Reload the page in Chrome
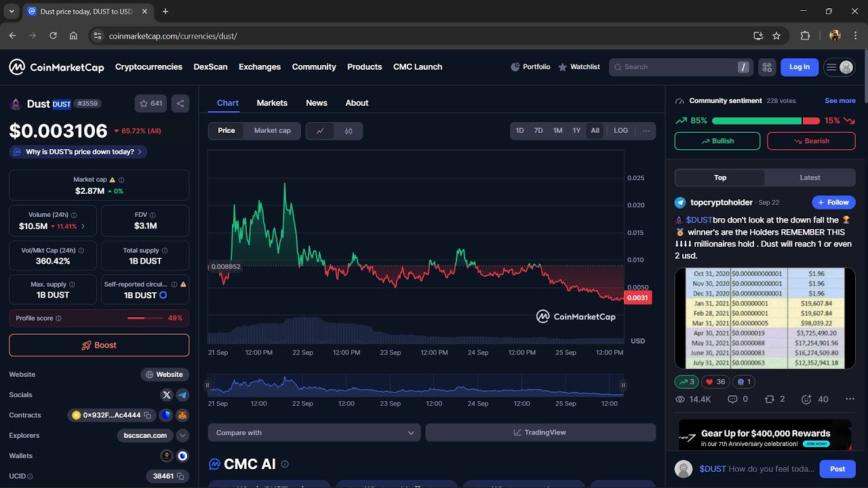 click(53, 36)
